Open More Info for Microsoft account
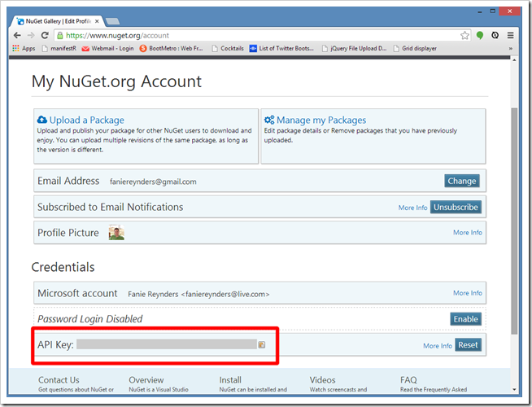This screenshot has height=407, width=532. click(x=468, y=292)
